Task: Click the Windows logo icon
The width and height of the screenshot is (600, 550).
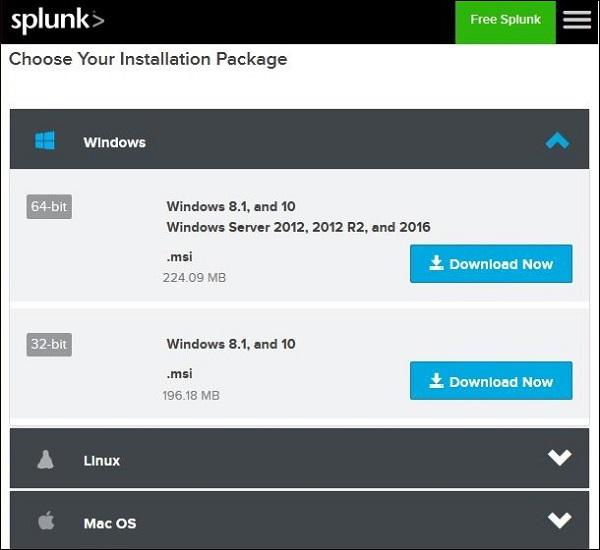Action: (x=45, y=141)
